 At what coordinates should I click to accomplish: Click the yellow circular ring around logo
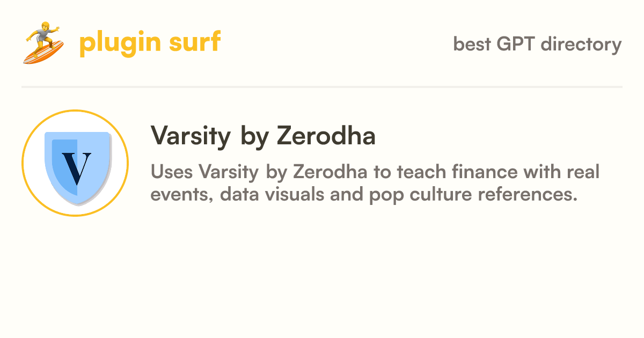click(x=75, y=163)
